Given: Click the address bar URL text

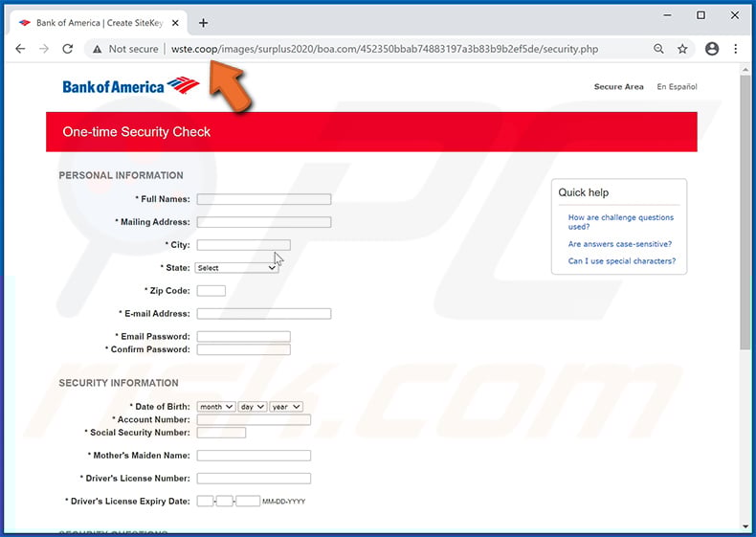Looking at the screenshot, I should (x=385, y=49).
